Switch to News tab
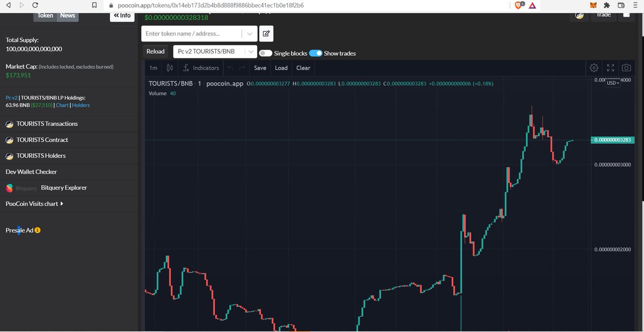The image size is (644, 332). pos(68,16)
